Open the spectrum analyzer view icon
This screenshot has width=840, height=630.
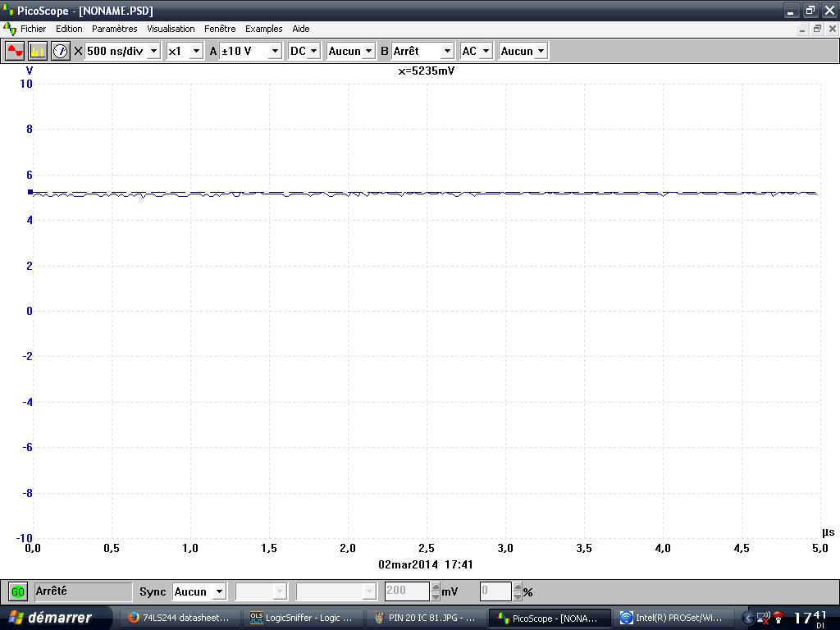click(x=38, y=51)
